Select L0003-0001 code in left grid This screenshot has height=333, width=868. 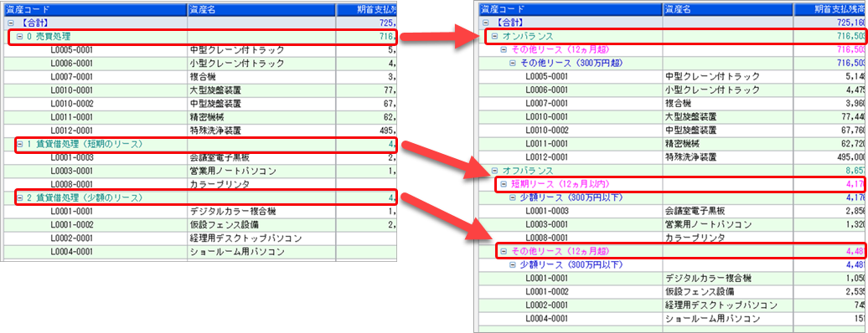tap(71, 171)
